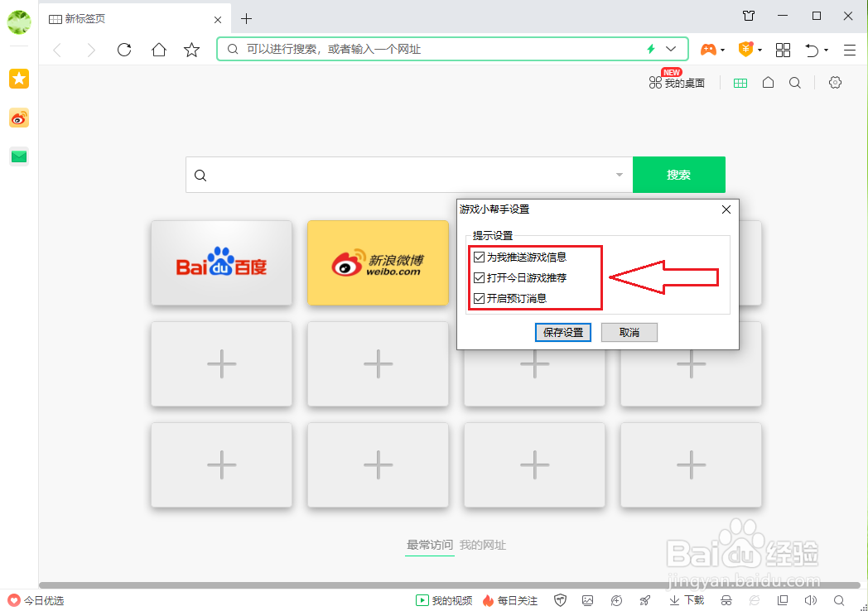Image resolution: width=868 pixels, height=611 pixels.
Task: Toggle the 打开今日游戏推荐 checkbox
Action: [x=479, y=277]
